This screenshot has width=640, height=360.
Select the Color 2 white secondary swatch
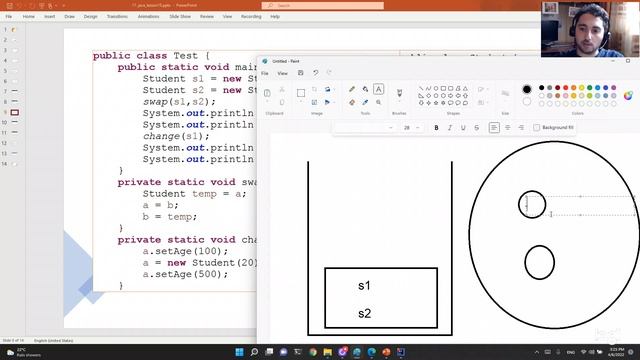(527, 102)
